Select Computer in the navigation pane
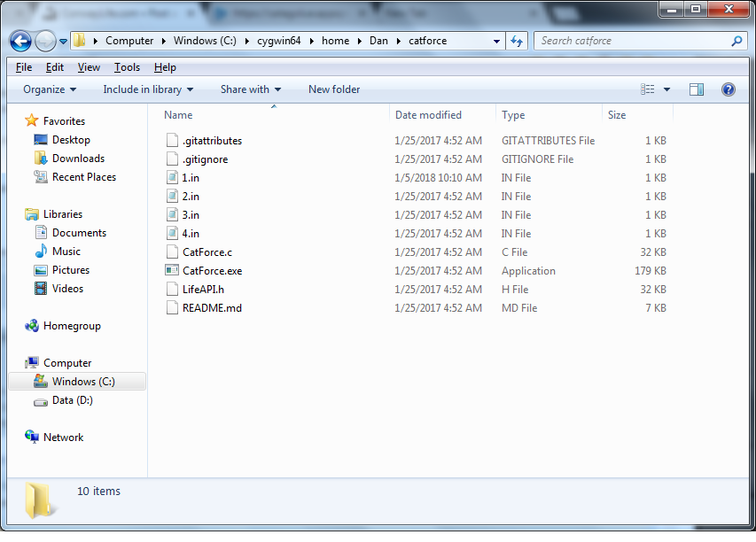 [x=67, y=363]
